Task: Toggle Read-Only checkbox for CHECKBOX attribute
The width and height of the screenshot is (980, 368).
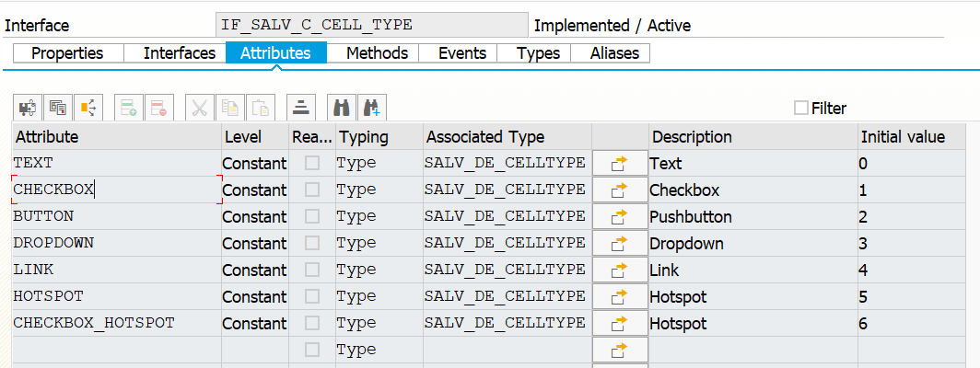Action: coord(312,190)
